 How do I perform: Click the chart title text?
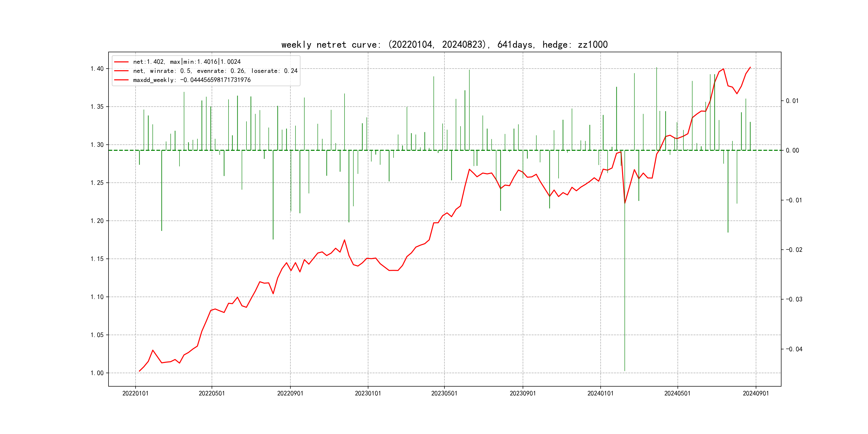[444, 45]
